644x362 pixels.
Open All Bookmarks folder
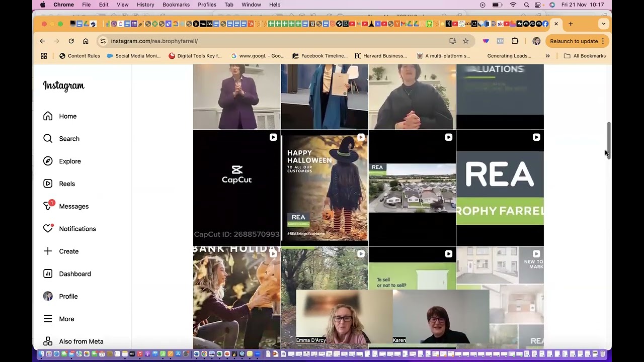[x=585, y=56]
